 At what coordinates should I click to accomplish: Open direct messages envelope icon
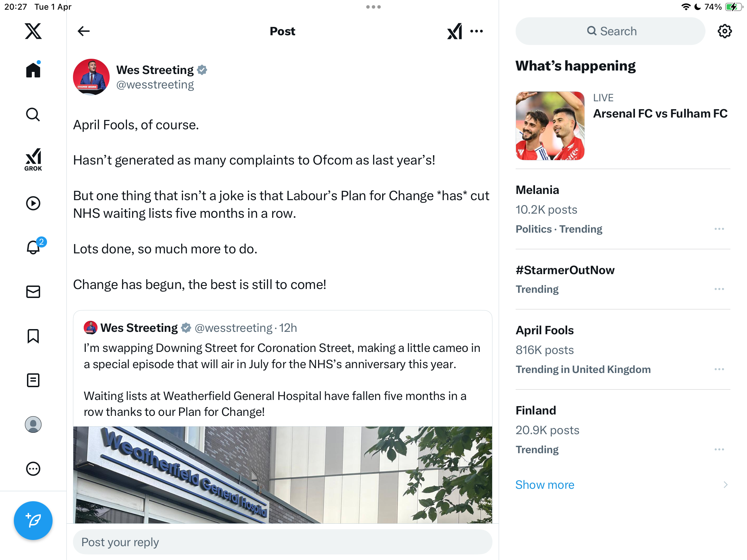pyautogui.click(x=33, y=292)
